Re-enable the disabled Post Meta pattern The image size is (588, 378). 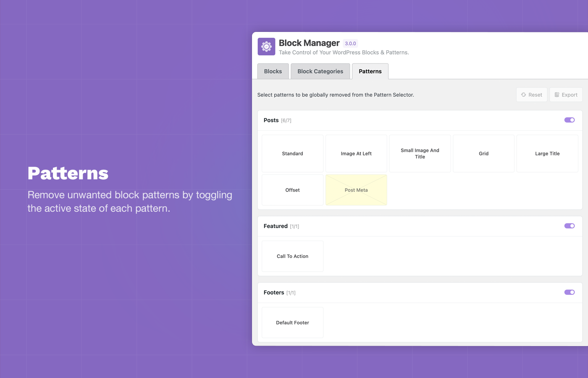(356, 190)
